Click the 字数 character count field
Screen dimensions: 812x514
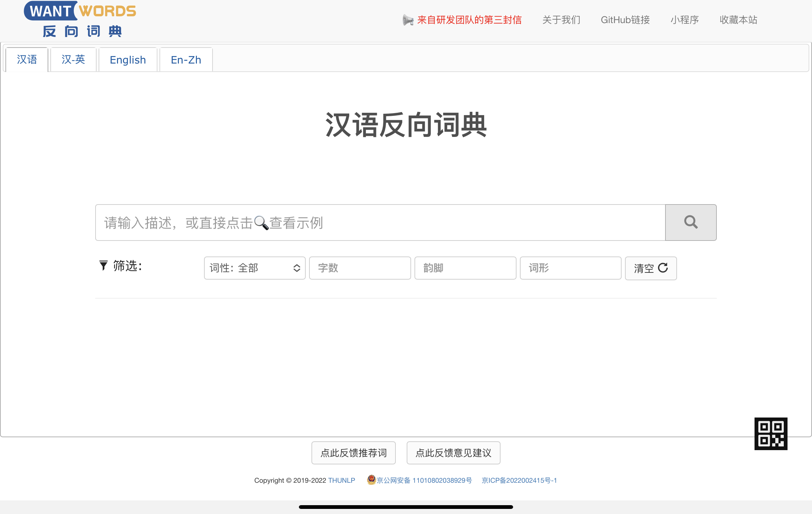tap(360, 268)
